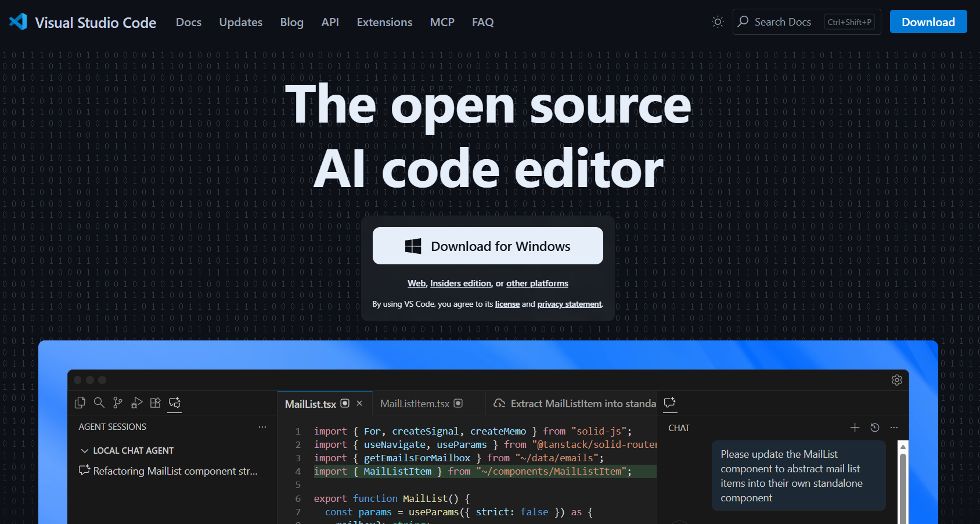The height and width of the screenshot is (524, 980).
Task: Toggle dark mode with the sun icon
Action: coord(718,21)
